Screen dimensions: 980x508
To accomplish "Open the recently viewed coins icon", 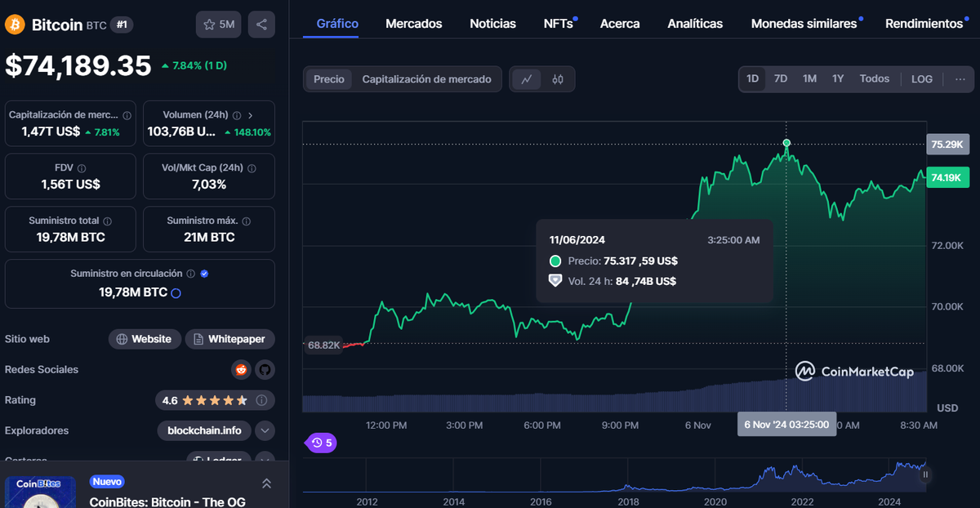I will click(319, 442).
